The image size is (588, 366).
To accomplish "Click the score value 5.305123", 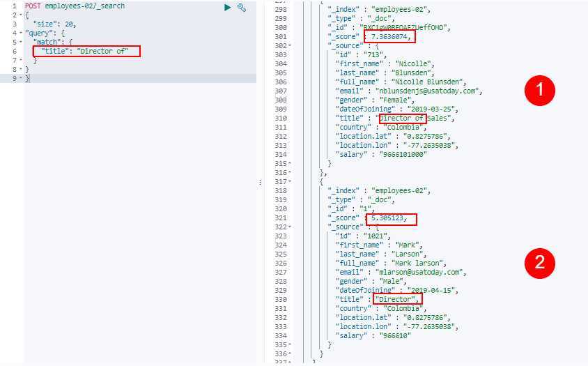I will point(387,218).
